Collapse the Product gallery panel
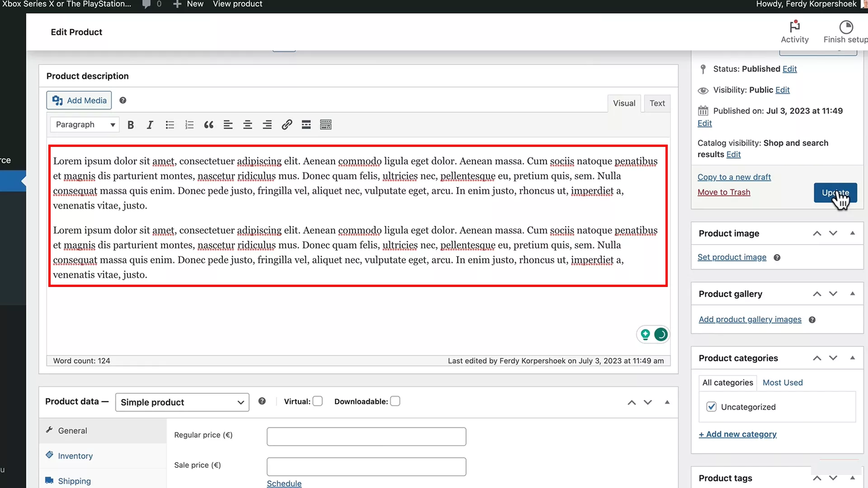868x488 pixels. click(x=853, y=294)
